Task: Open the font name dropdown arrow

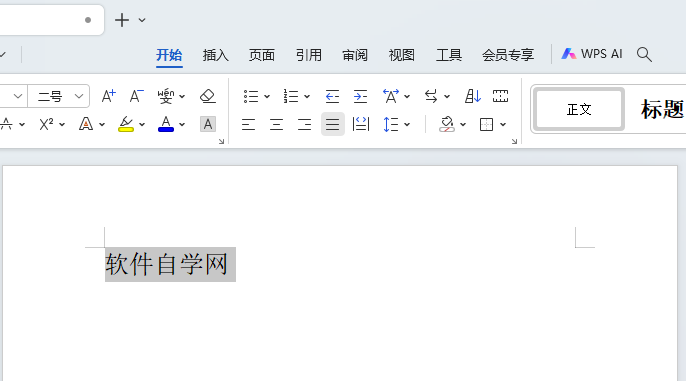Action: point(18,96)
